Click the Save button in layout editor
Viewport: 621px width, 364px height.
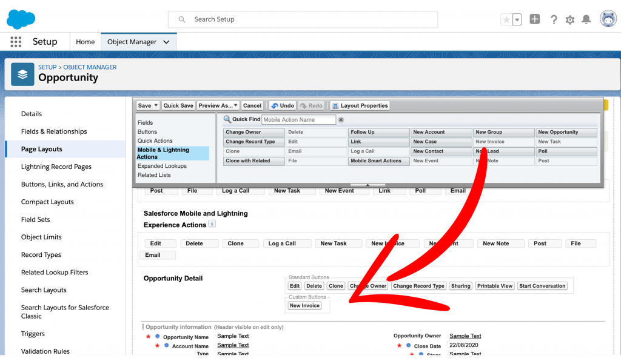click(144, 105)
